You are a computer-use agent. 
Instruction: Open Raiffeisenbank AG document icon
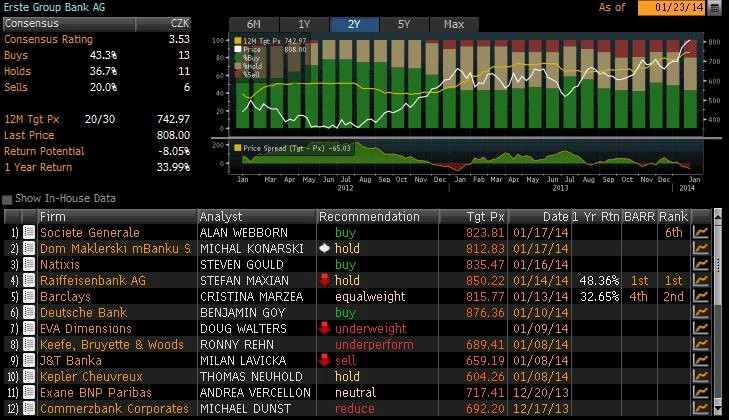tap(29, 280)
